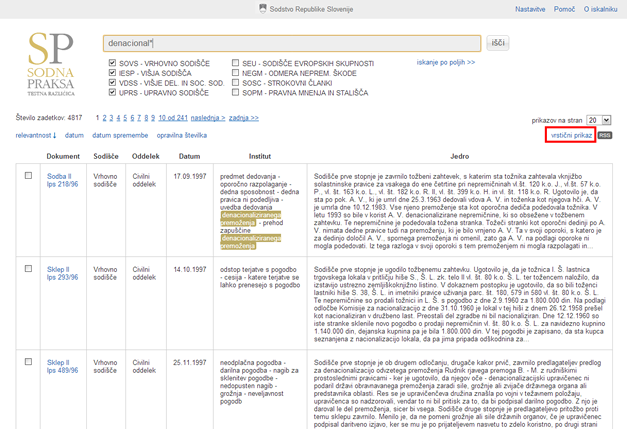Switch to vrstični prikaz view
The height and width of the screenshot is (429, 627).
(x=571, y=135)
